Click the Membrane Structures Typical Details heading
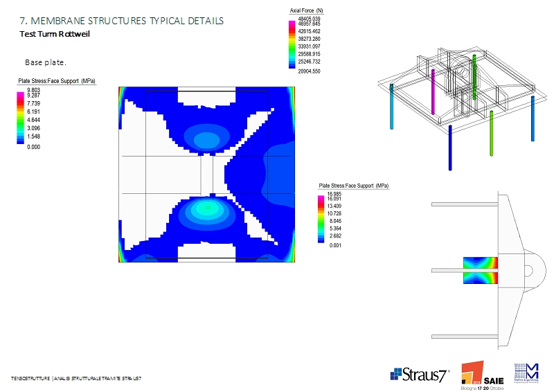Screen dimensions: 554x392 click(121, 21)
